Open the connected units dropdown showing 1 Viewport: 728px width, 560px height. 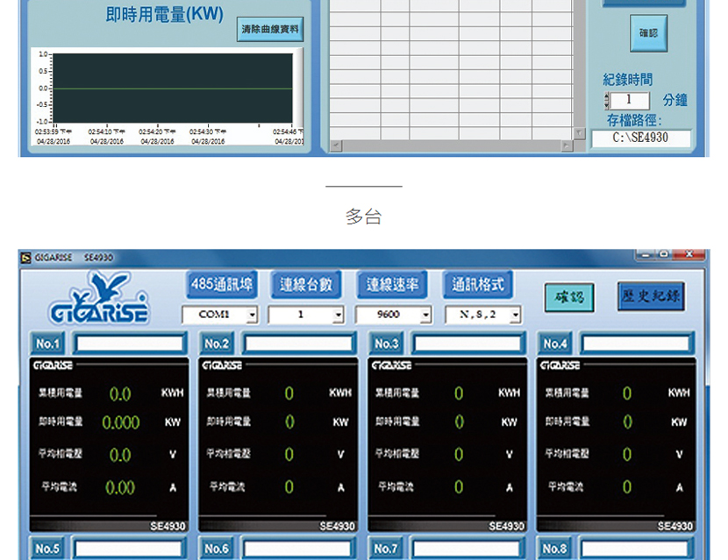pyautogui.click(x=339, y=315)
